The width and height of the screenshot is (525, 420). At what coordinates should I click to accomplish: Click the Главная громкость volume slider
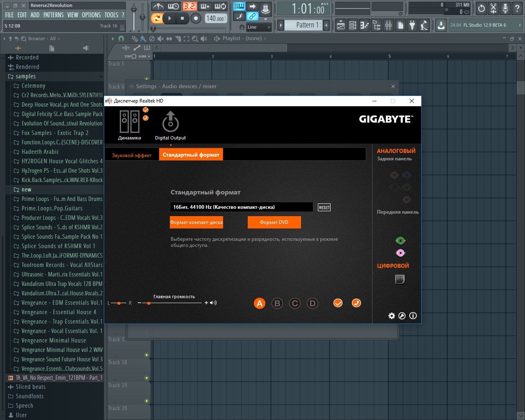pyautogui.click(x=172, y=303)
